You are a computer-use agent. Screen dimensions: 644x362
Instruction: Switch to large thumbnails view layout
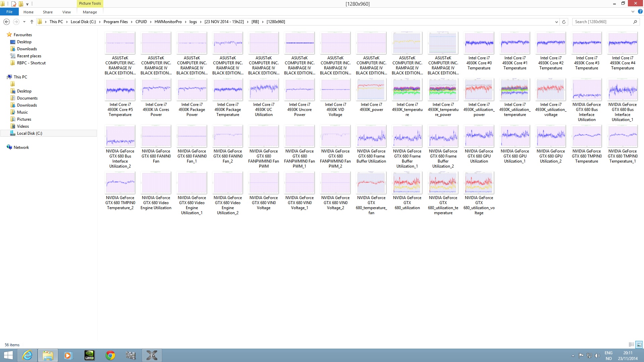(639, 345)
